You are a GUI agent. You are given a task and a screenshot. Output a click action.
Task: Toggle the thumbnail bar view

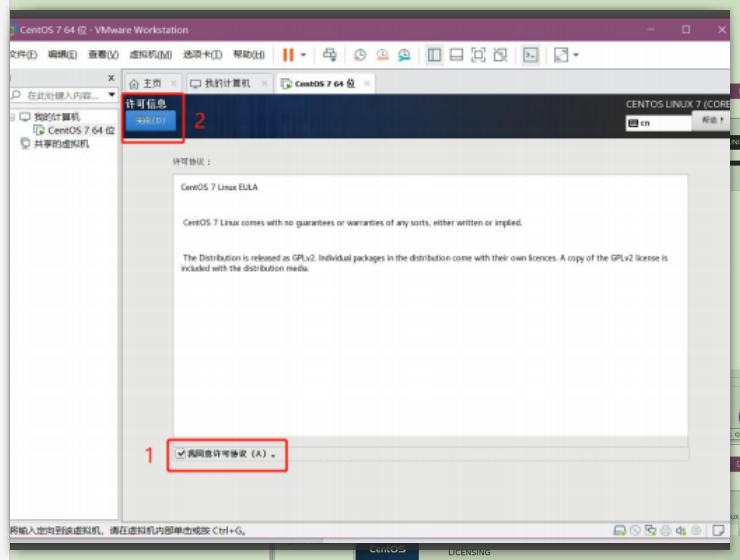point(456,55)
